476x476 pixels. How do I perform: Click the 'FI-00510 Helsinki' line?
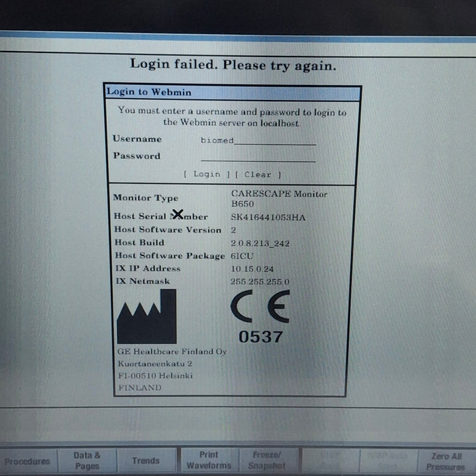[156, 376]
